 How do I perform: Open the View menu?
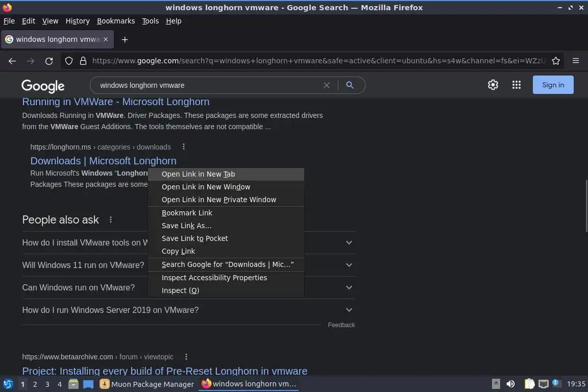[50, 21]
